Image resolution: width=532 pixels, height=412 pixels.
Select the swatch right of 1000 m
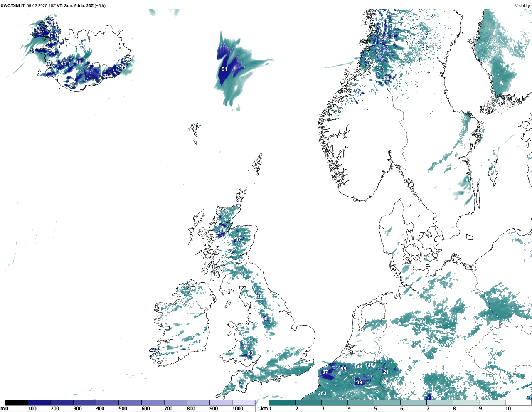244,403
